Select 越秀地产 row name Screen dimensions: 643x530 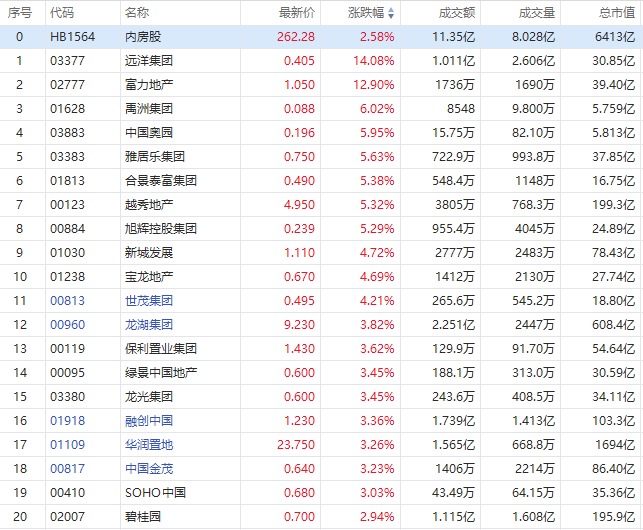tap(149, 205)
